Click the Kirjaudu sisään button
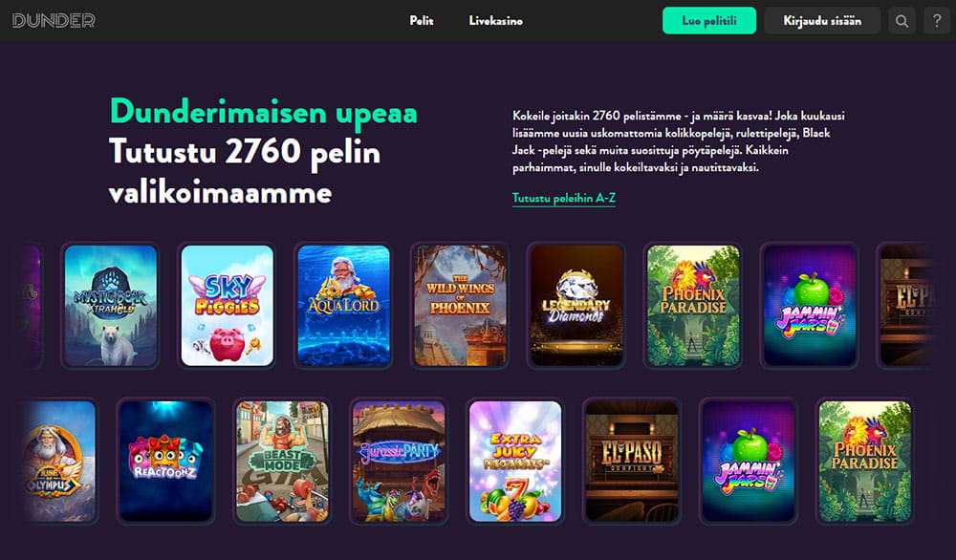 [822, 21]
